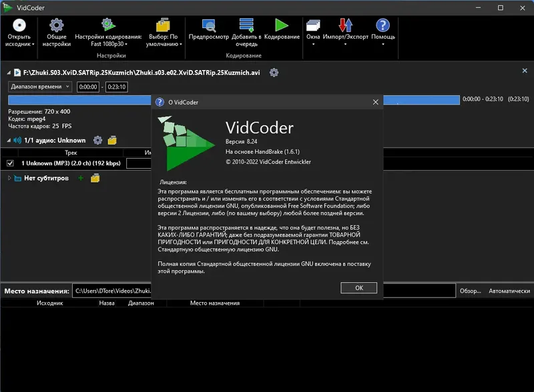Click resolution 720 x 400 text
Viewport: 534px width, 392px height.
[x=39, y=111]
